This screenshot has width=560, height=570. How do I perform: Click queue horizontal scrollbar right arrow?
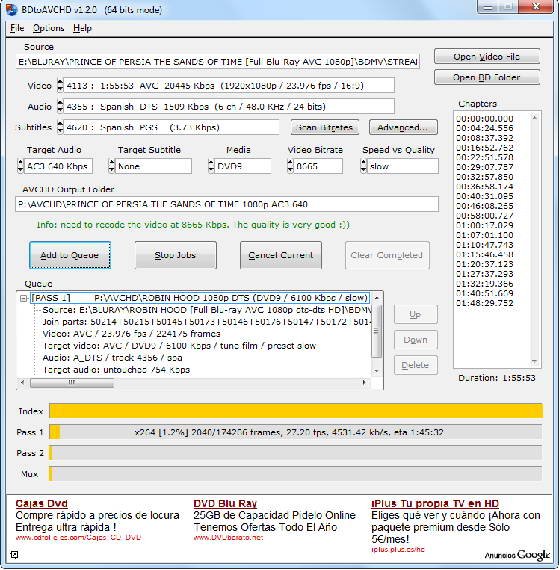pyautogui.click(x=364, y=382)
